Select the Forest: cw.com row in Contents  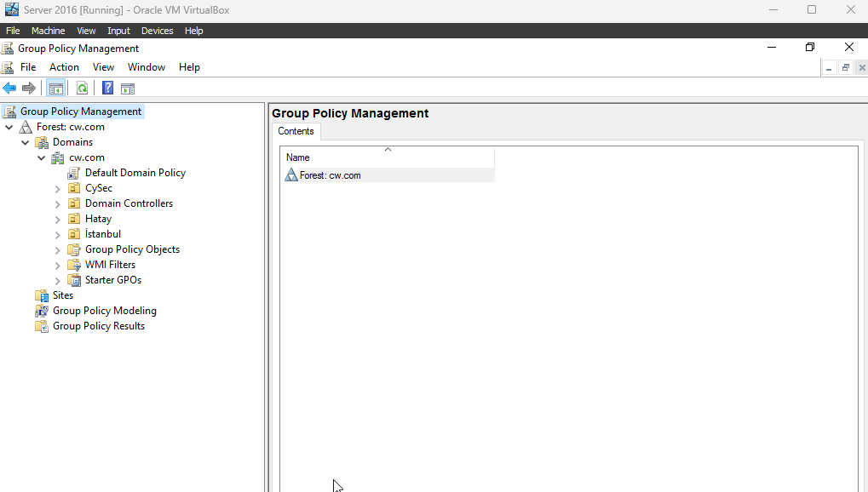click(388, 175)
